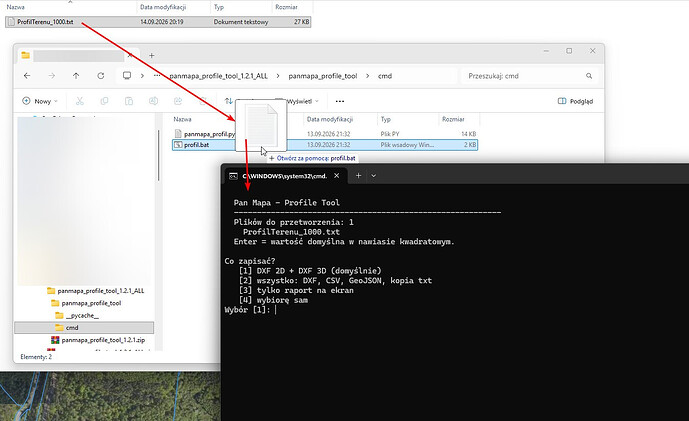Click the folder icon on the Explorer tab
The image size is (689, 421).
tap(25, 55)
